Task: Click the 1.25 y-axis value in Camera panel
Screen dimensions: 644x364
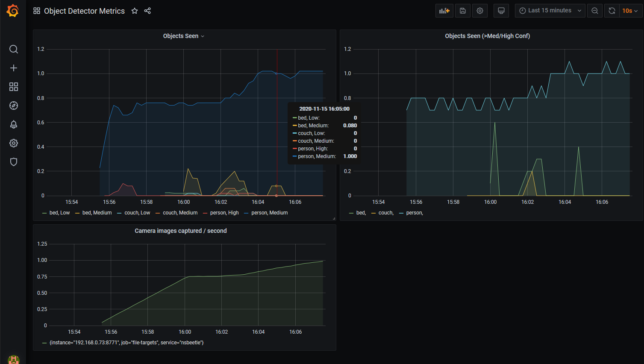Action: [x=42, y=244]
